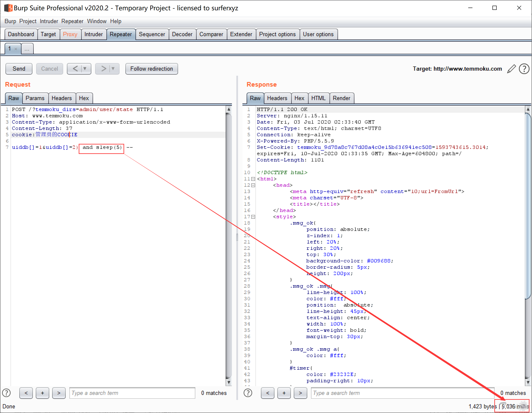The height and width of the screenshot is (413, 532).
Task: Switch response view to Hex
Action: coord(299,98)
